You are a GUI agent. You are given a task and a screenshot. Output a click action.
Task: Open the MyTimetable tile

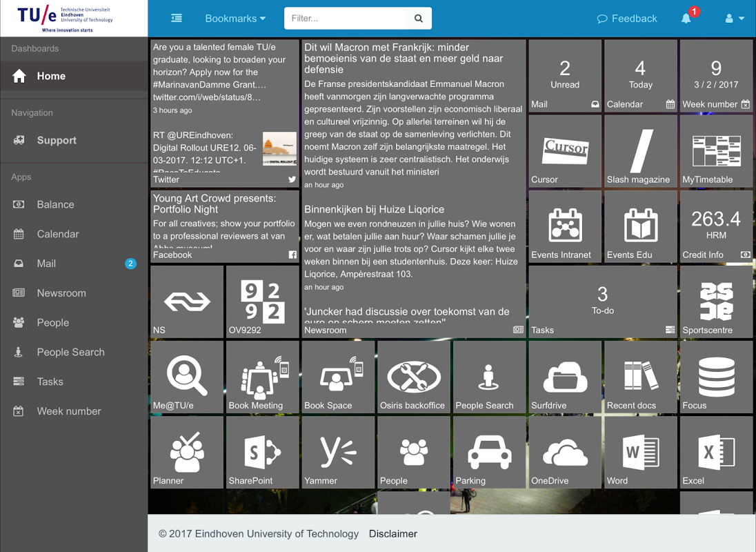click(716, 151)
